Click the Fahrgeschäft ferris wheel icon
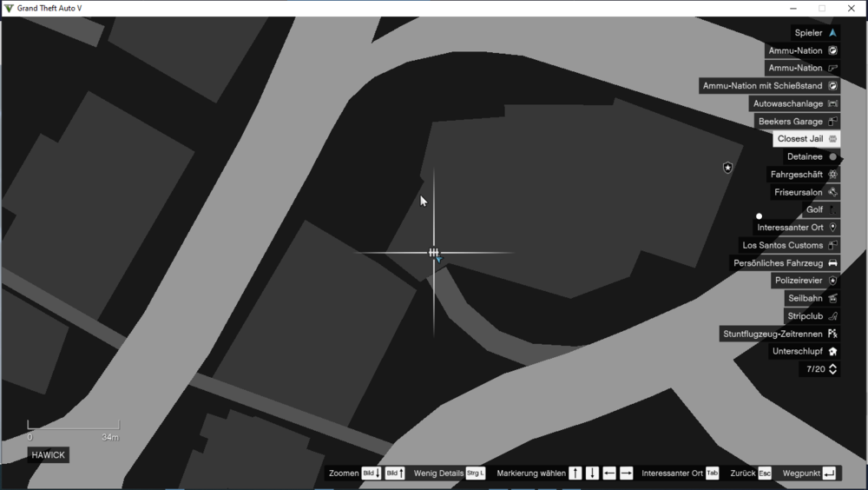Image resolution: width=868 pixels, height=490 pixels. click(x=832, y=175)
